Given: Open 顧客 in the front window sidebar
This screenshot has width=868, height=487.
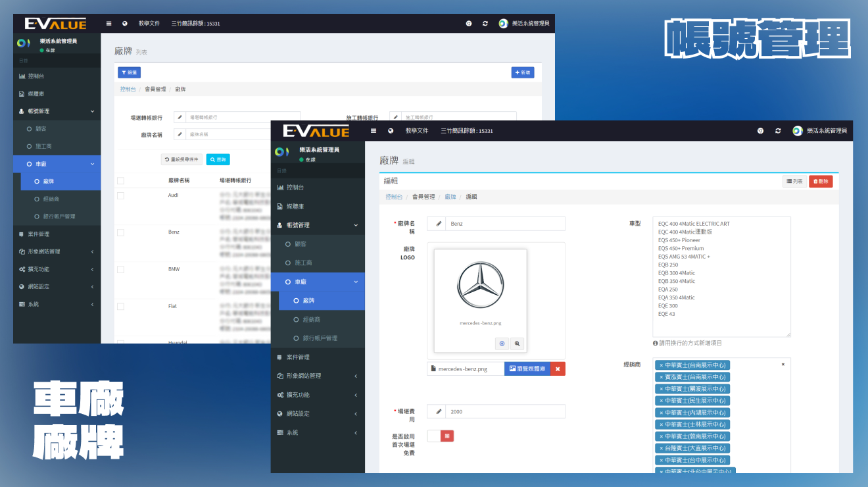Looking at the screenshot, I should tap(318, 244).
